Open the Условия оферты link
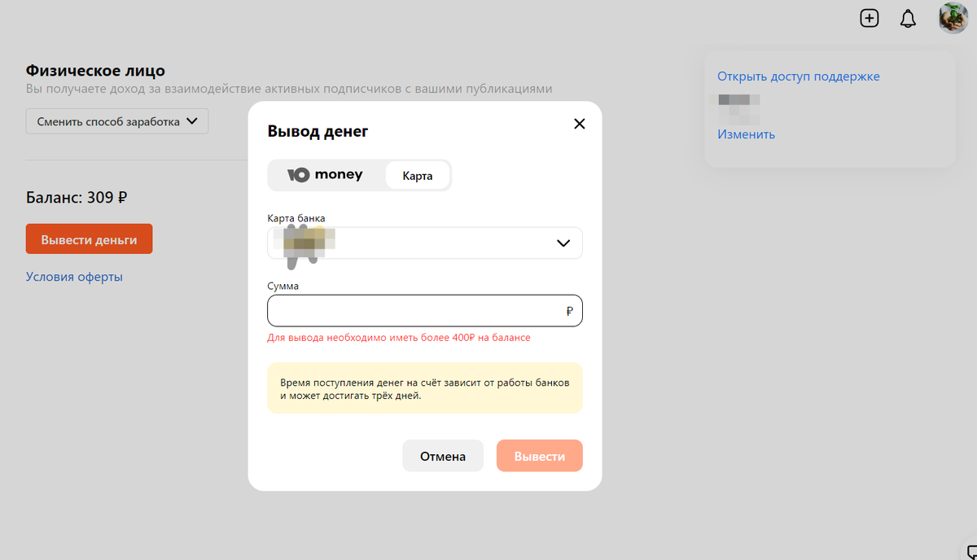The width and height of the screenshot is (977, 560). [74, 277]
